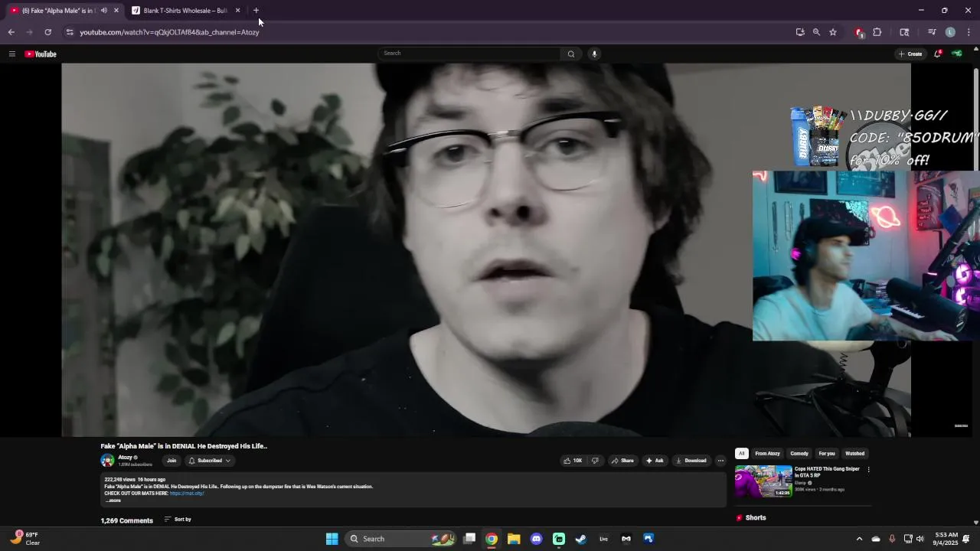Bookmark this page with star icon
This screenshot has width=980, height=551.
(x=833, y=32)
